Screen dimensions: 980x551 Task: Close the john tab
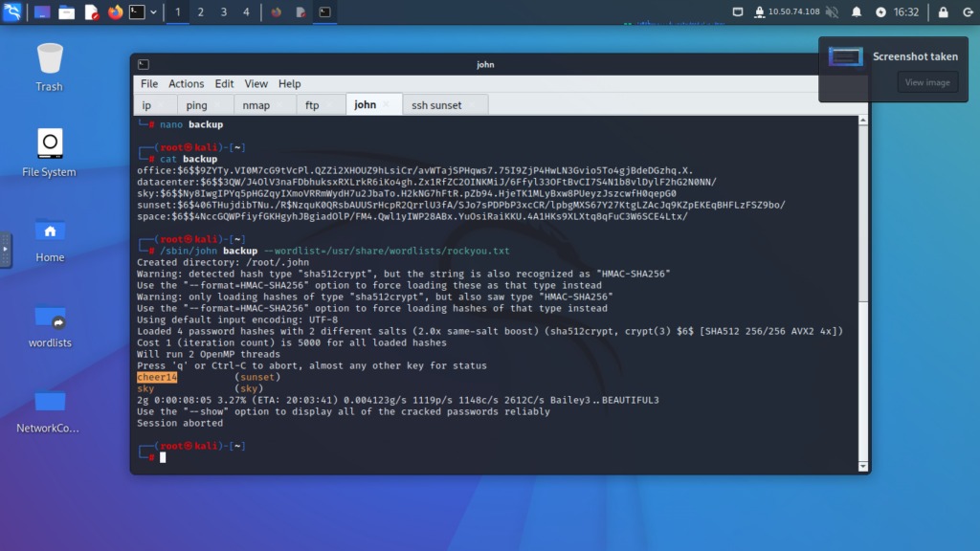click(x=386, y=105)
